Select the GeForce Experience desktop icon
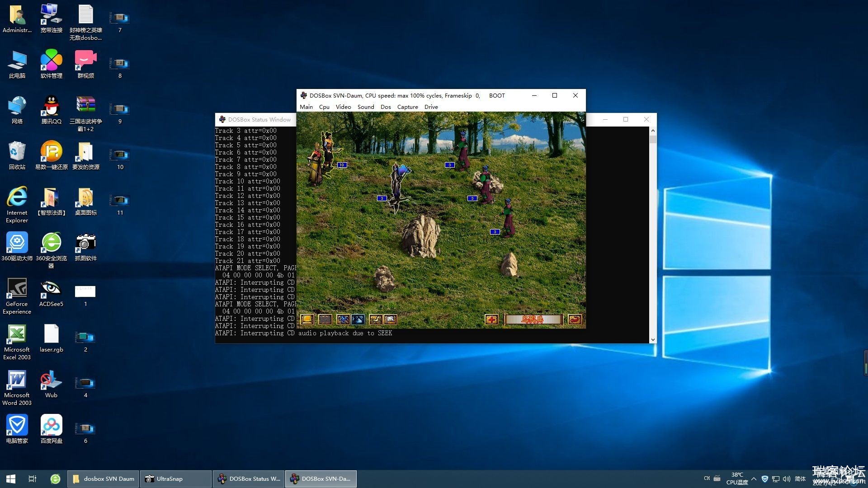 click(x=17, y=296)
